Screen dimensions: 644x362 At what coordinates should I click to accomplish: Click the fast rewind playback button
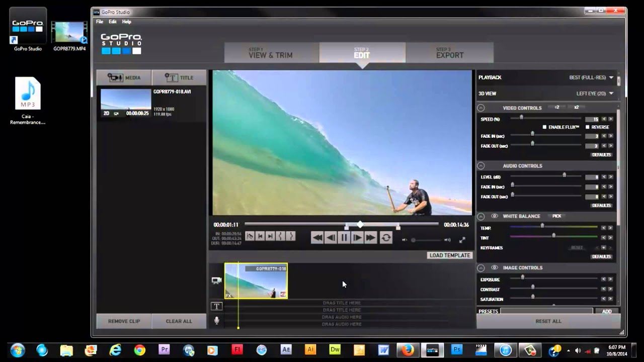[x=317, y=238]
